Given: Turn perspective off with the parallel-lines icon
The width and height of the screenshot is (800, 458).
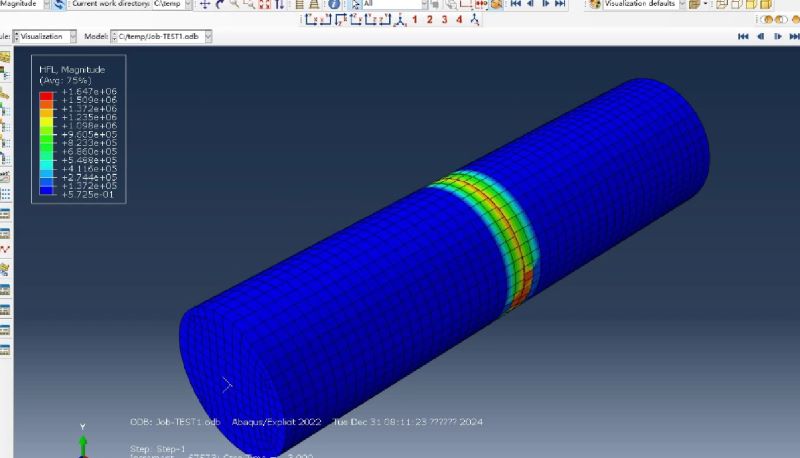Looking at the screenshot, I should pyautogui.click(x=299, y=4).
